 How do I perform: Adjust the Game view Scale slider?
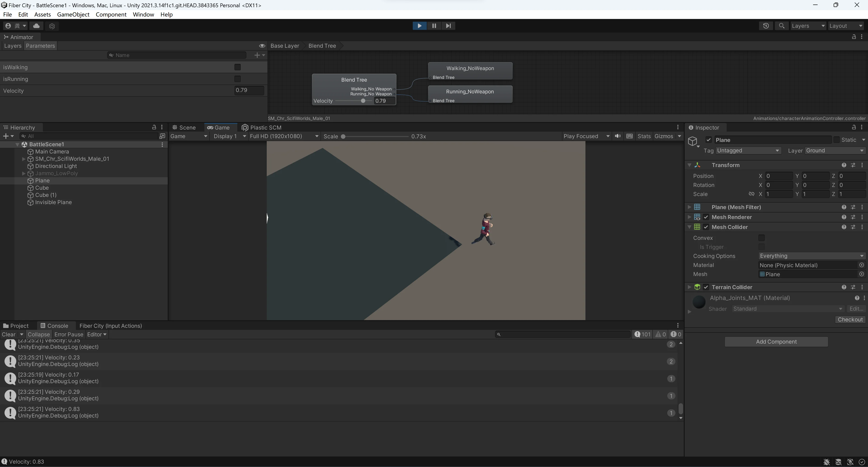pyautogui.click(x=343, y=137)
